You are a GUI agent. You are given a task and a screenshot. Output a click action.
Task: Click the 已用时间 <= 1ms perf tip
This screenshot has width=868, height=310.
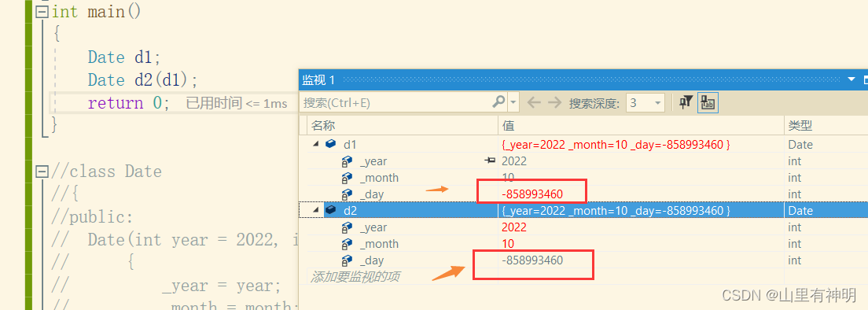(x=237, y=103)
